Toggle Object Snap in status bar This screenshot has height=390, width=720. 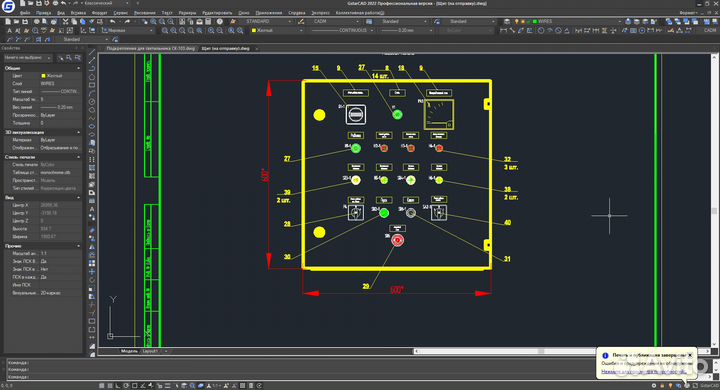coord(135,386)
